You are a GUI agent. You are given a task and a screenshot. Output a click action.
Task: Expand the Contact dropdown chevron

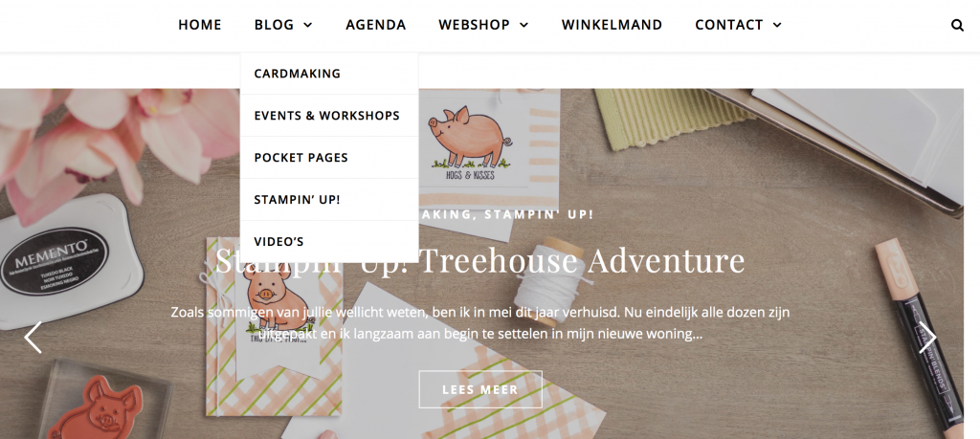pos(777,26)
